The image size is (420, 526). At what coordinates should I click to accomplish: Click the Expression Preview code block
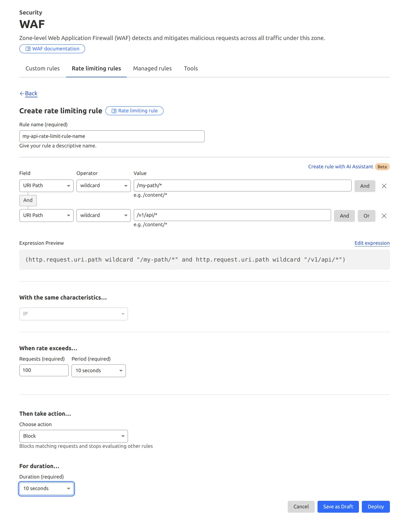coord(204,260)
